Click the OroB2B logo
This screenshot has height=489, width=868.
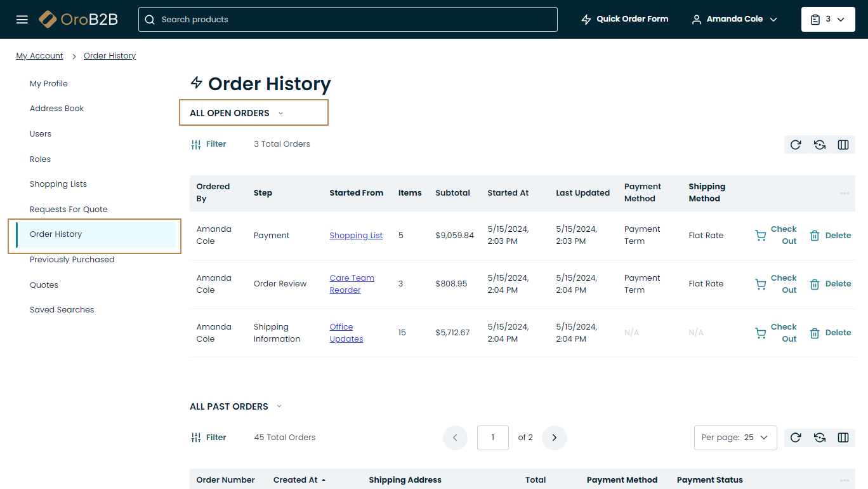tap(78, 19)
